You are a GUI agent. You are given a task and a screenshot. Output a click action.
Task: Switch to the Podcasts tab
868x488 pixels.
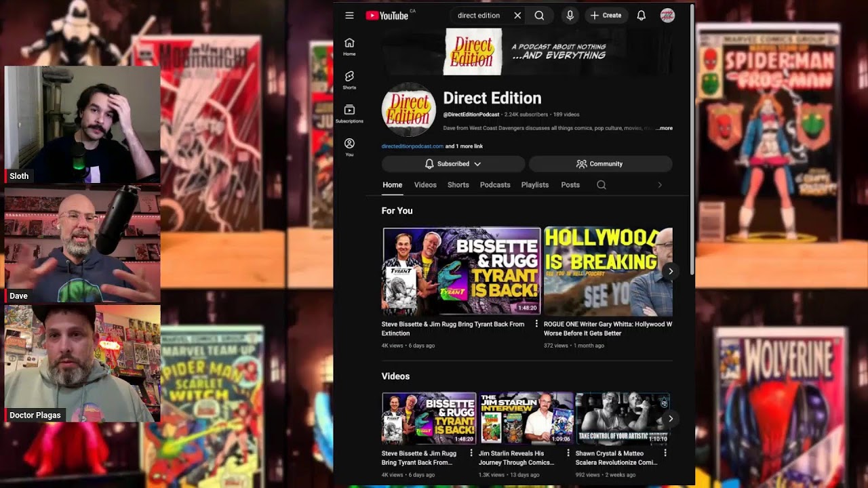click(x=495, y=185)
